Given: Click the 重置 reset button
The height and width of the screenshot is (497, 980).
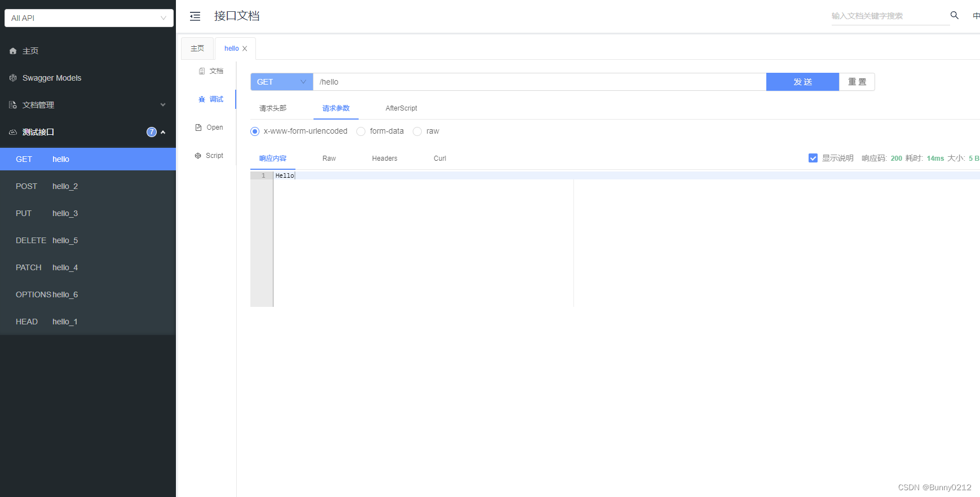Looking at the screenshot, I should pos(857,82).
